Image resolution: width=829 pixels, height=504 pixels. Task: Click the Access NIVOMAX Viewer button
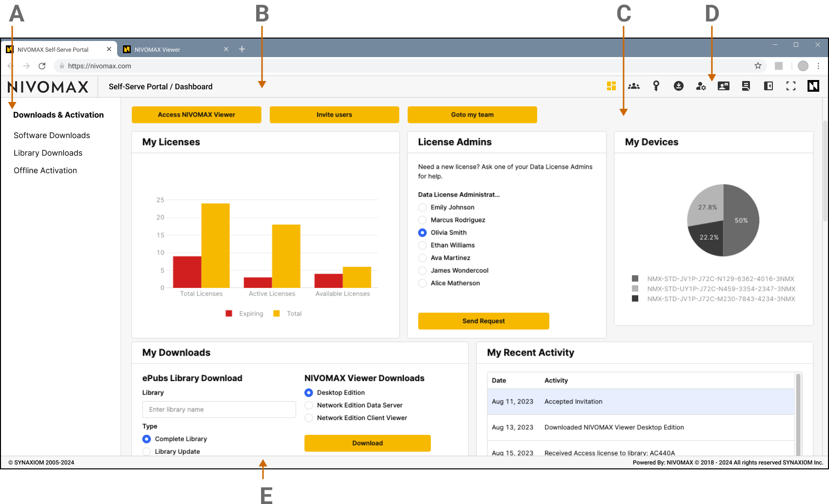click(197, 115)
